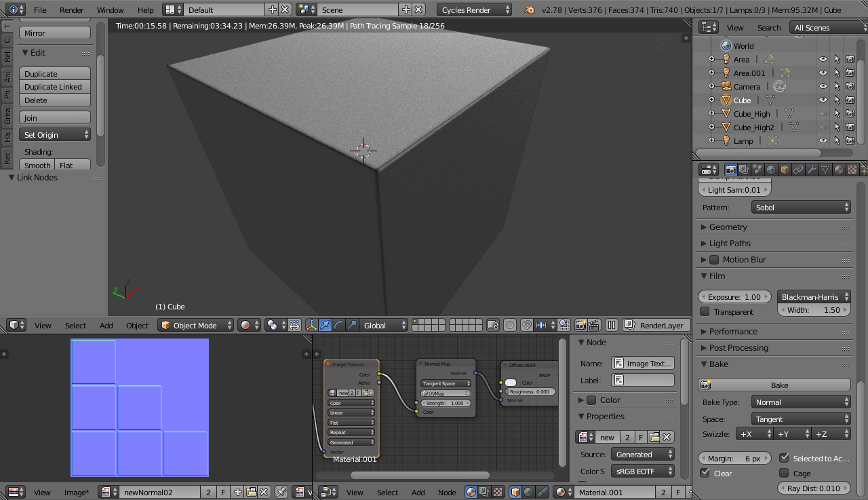Open the Modifiers tab with the wrench icon
This screenshot has height=500, width=868.
coord(811,170)
